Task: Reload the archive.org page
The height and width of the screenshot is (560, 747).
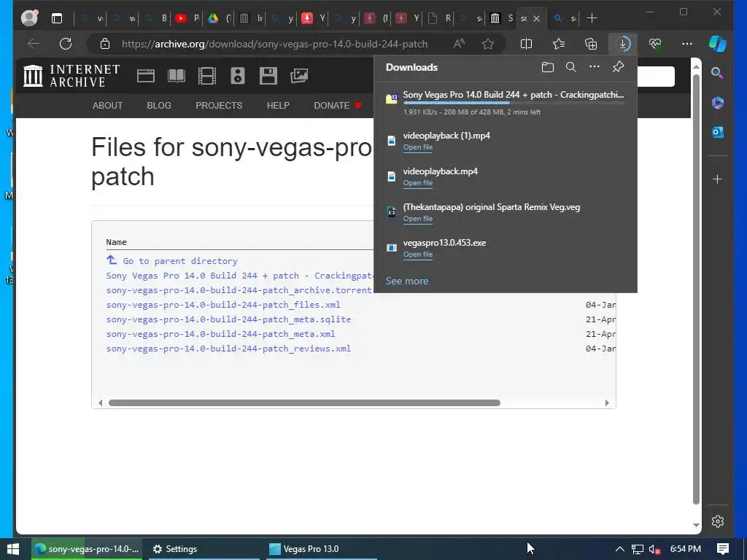Action: click(x=66, y=44)
